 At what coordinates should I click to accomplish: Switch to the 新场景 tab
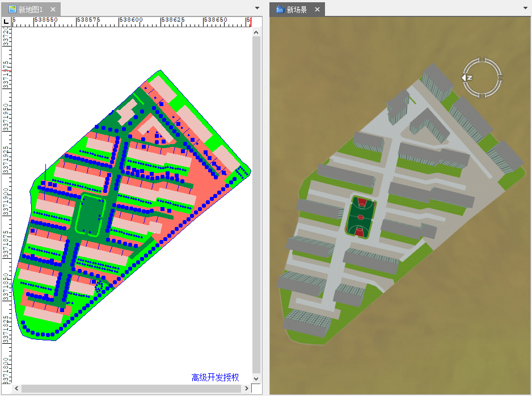pyautogui.click(x=297, y=10)
